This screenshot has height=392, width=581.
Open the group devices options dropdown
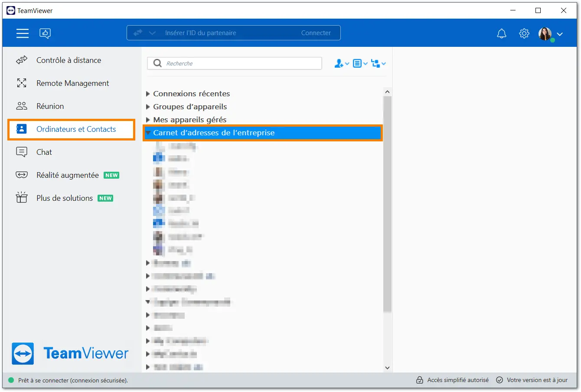point(378,63)
